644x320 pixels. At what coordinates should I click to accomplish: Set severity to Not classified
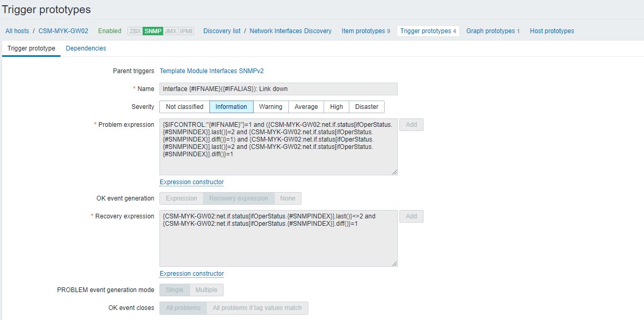click(185, 107)
